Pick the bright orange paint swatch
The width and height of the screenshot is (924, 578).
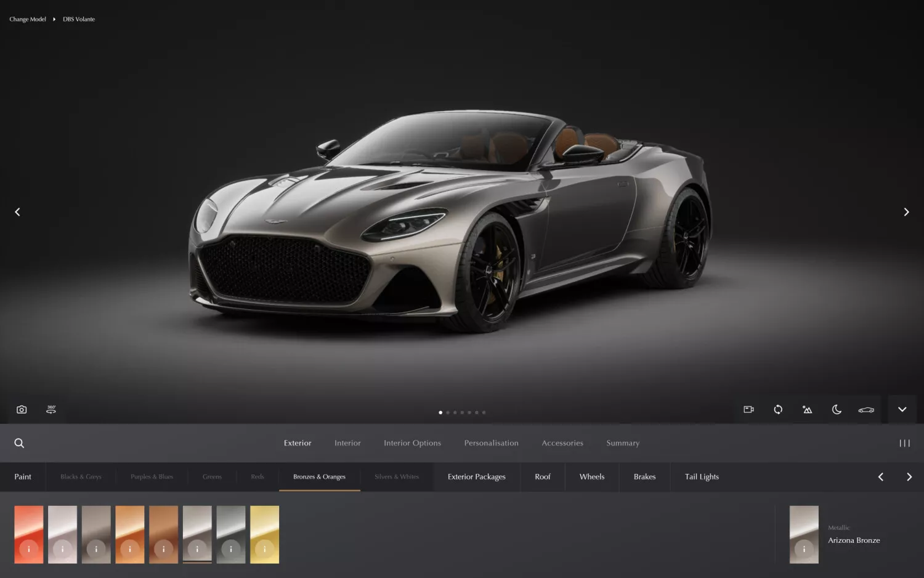[x=129, y=534]
